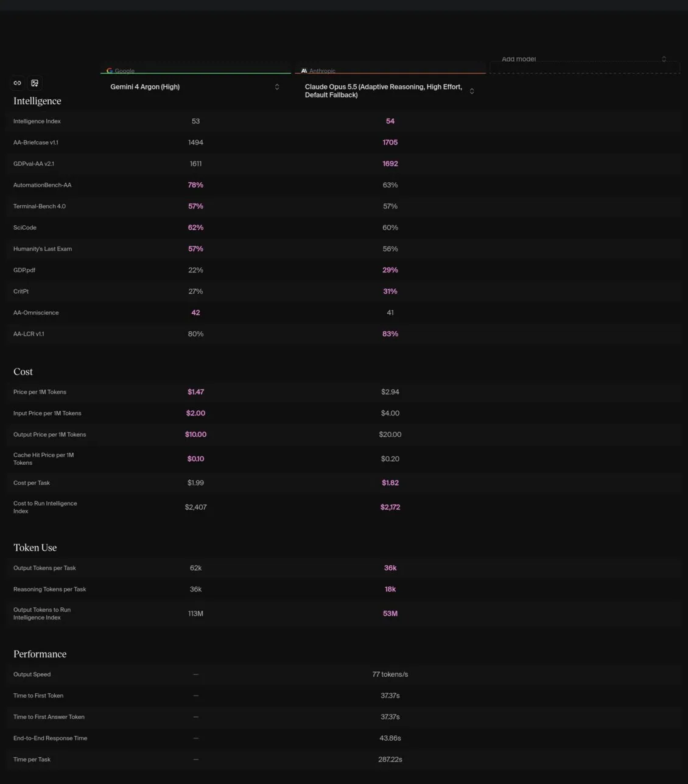
Task: Click the Time to First Token label
Action: (x=38, y=696)
